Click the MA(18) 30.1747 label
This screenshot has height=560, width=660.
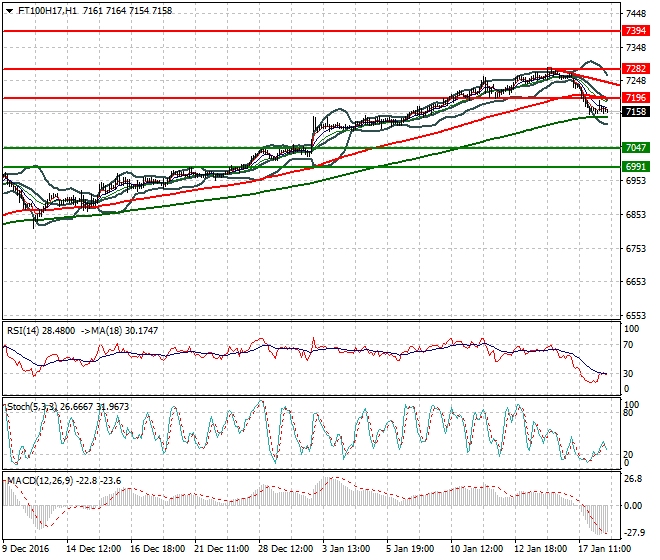(125, 331)
